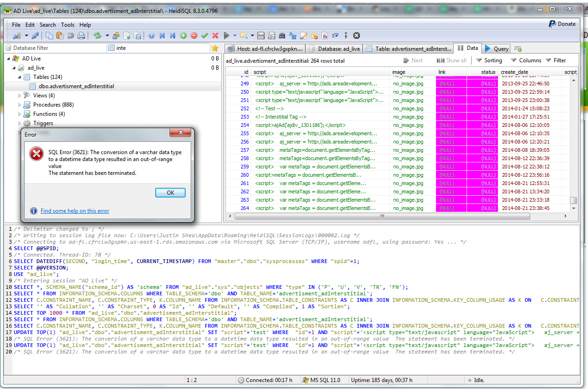The height and width of the screenshot is (389, 588).
Task: Expand the Procedures (888) node
Action: point(19,105)
